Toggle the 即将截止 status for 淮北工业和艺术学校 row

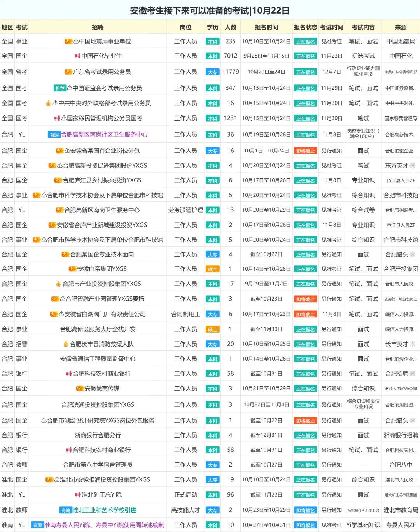coord(306,510)
